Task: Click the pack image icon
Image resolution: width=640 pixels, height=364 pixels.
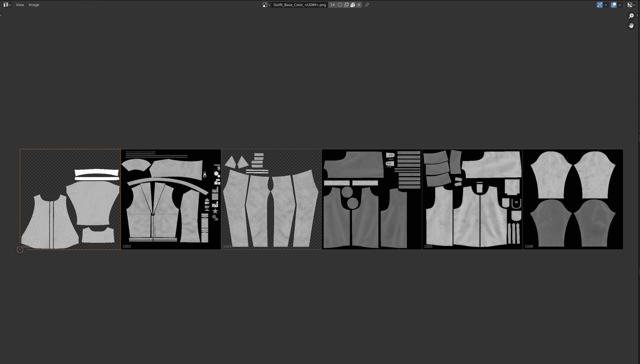Action: coord(353,5)
